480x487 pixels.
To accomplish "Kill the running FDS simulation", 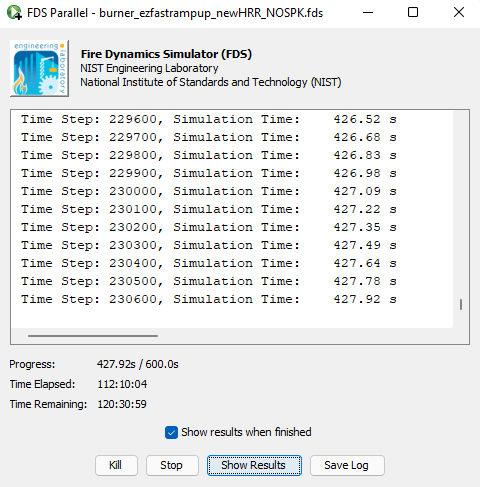I will [x=116, y=465].
